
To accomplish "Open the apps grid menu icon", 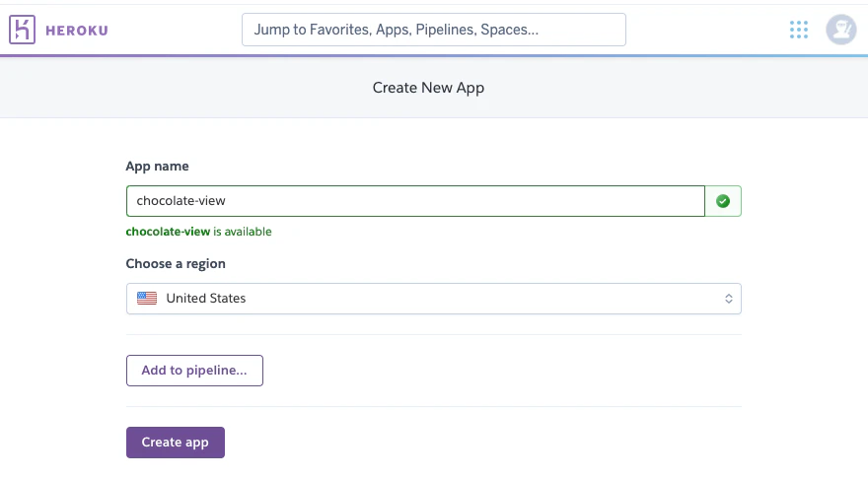I will (799, 30).
